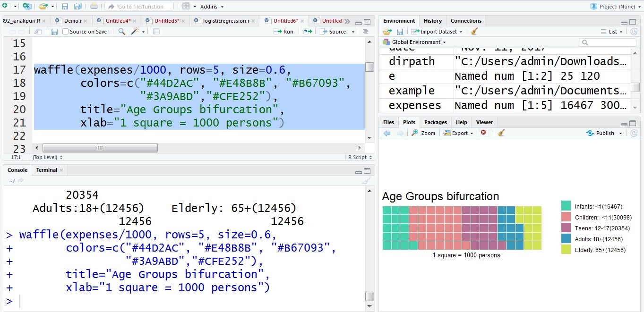Open the Export dropdown in Plots pane
This screenshot has width=644, height=312.
458,133
